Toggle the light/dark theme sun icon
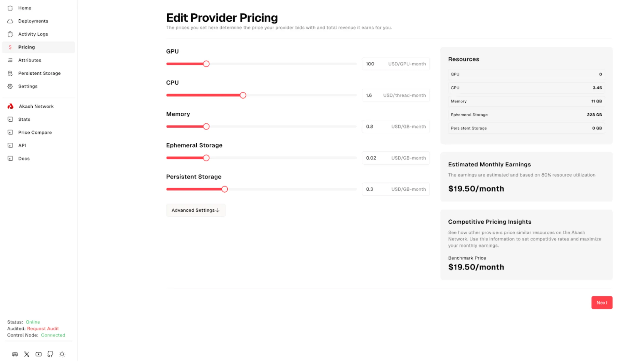 tap(62, 354)
